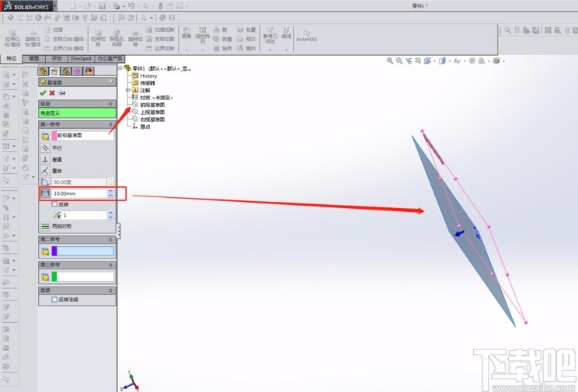
Task: Click the Instant3D tool
Action: coord(306,35)
